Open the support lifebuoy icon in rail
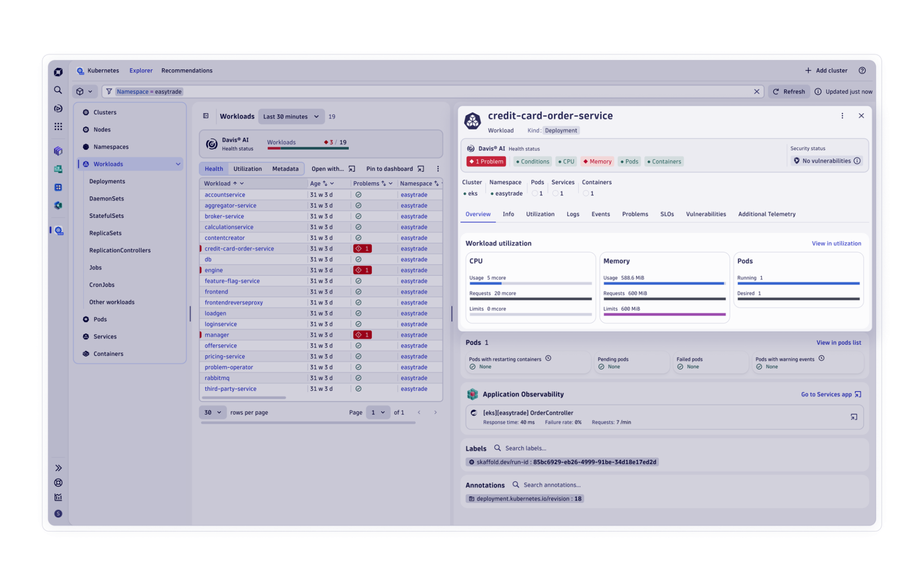This screenshot has height=586, width=924. coord(58,483)
